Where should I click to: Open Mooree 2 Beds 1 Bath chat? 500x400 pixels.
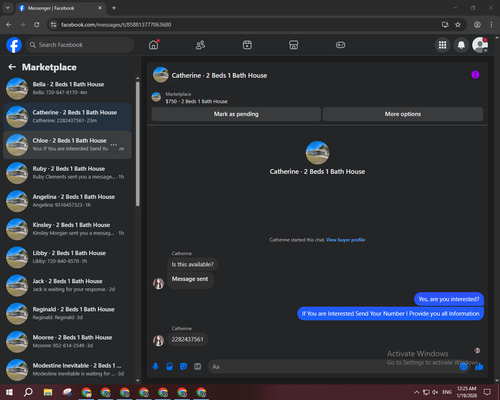click(x=67, y=342)
